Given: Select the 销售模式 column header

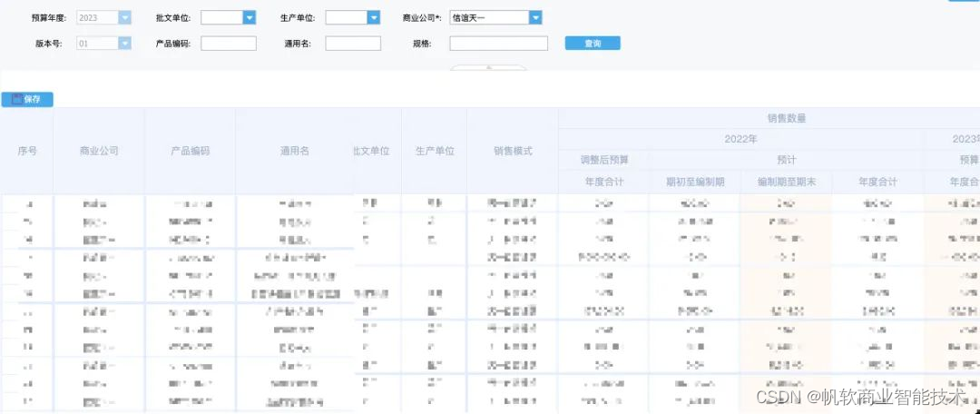Looking at the screenshot, I should pyautogui.click(x=513, y=151).
